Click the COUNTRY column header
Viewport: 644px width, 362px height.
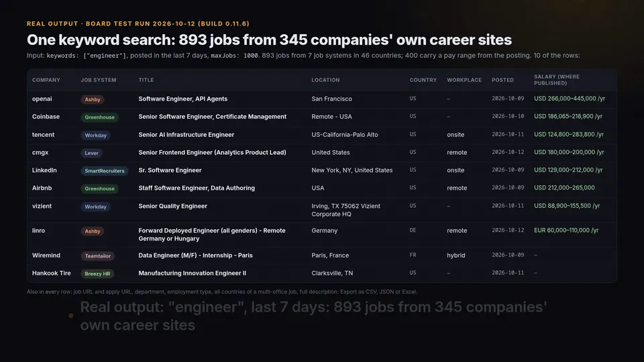coord(423,80)
